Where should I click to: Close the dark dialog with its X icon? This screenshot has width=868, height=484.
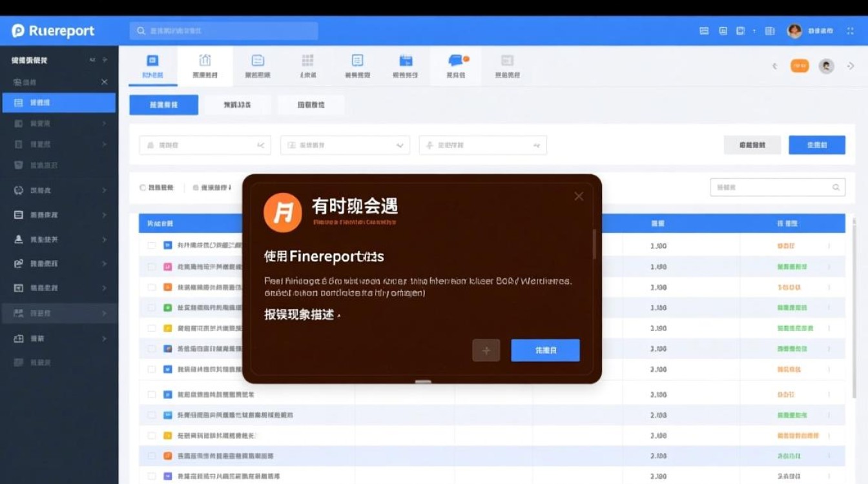click(x=579, y=196)
